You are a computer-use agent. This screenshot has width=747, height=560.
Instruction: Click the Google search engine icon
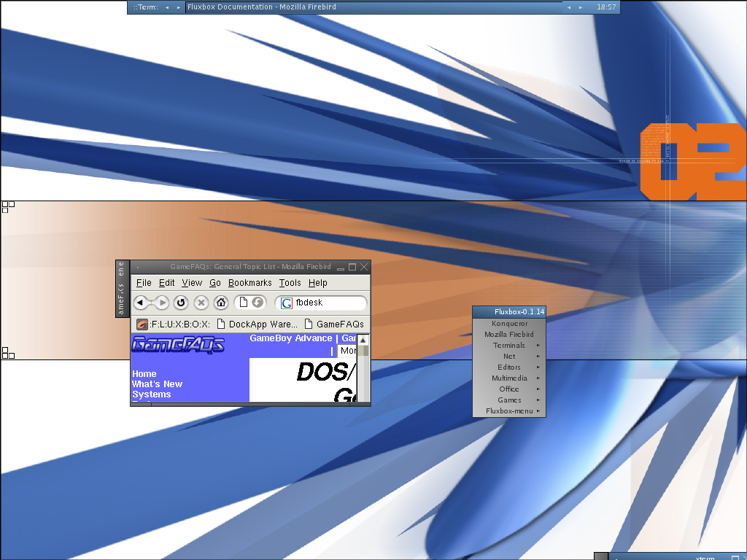286,303
